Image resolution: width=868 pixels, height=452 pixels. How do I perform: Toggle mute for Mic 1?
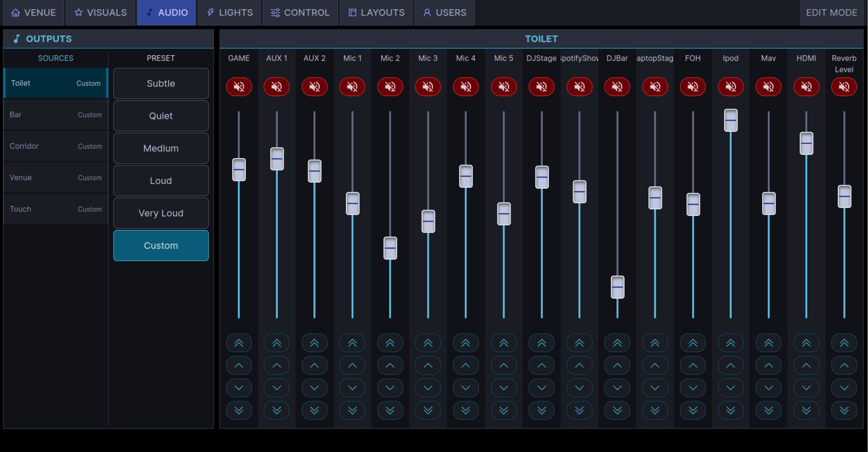pos(352,86)
